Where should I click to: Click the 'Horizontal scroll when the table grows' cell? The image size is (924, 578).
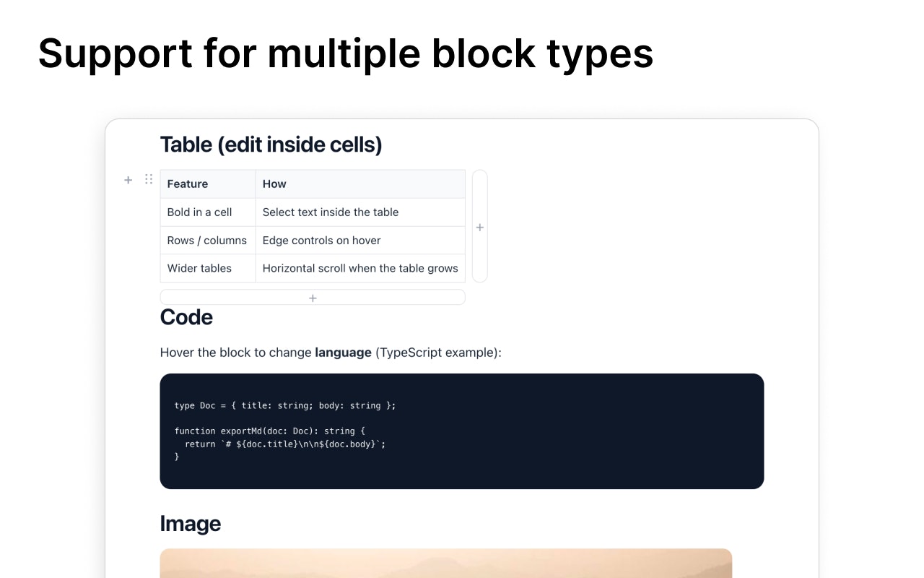pos(359,268)
